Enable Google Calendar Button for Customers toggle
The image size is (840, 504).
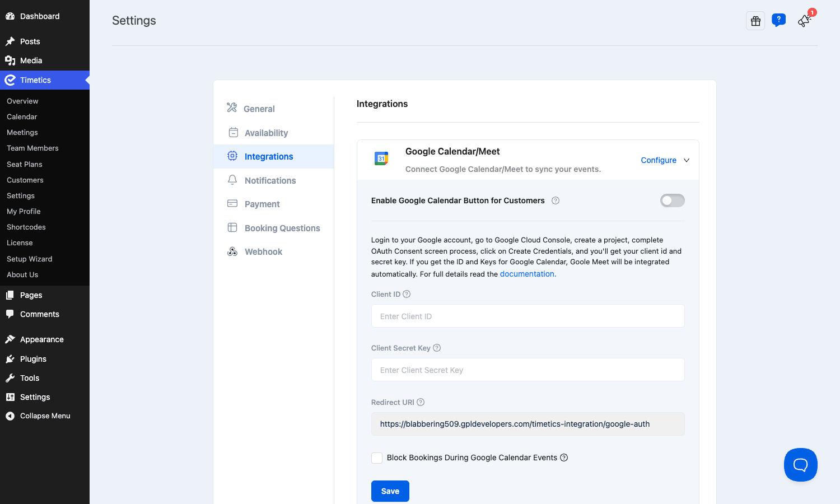tap(673, 200)
